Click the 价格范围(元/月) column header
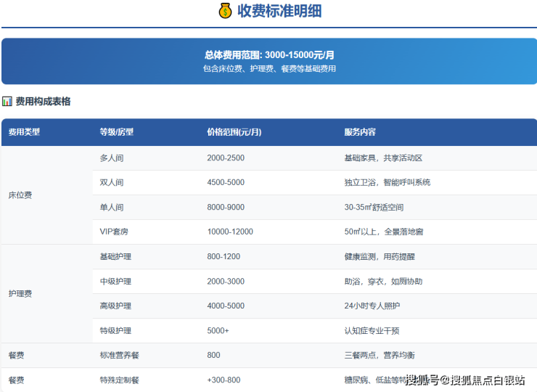The image size is (537, 392). pyautogui.click(x=234, y=132)
